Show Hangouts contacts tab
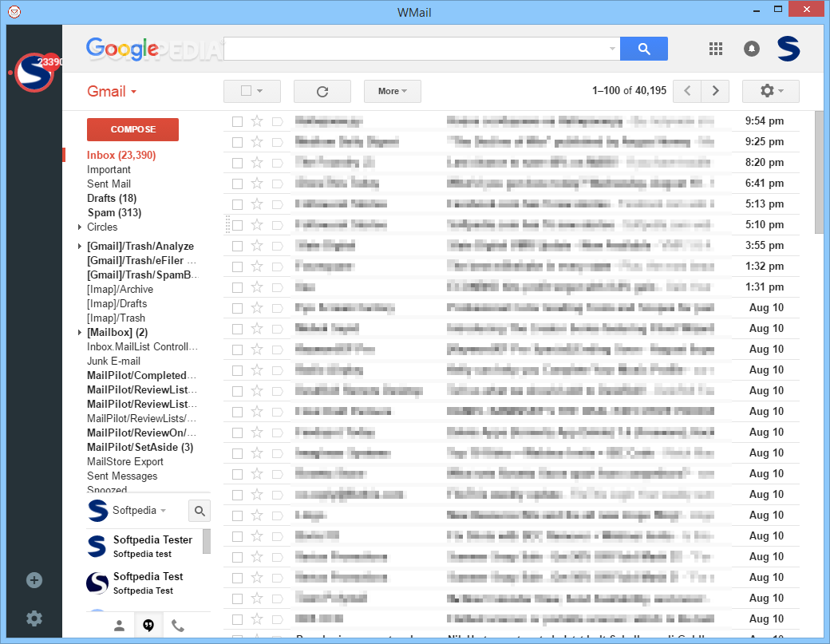Screen dimensions: 830x644 tap(120, 626)
